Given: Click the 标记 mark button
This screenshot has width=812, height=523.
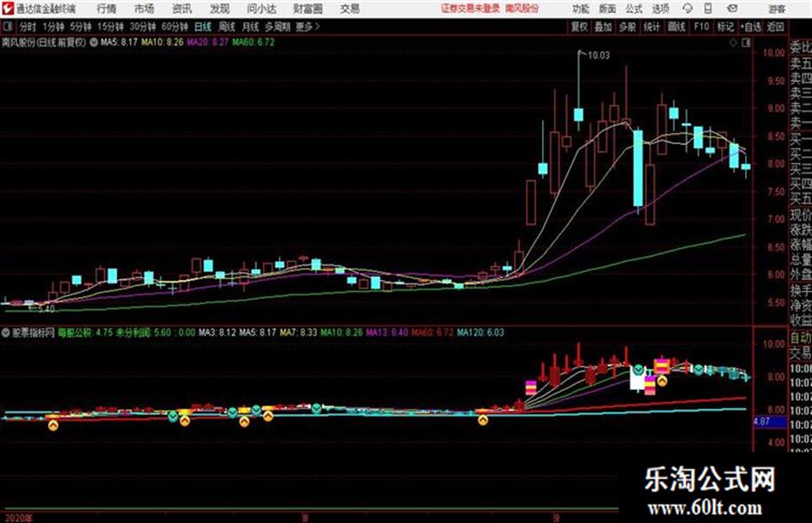Looking at the screenshot, I should pyautogui.click(x=725, y=26).
